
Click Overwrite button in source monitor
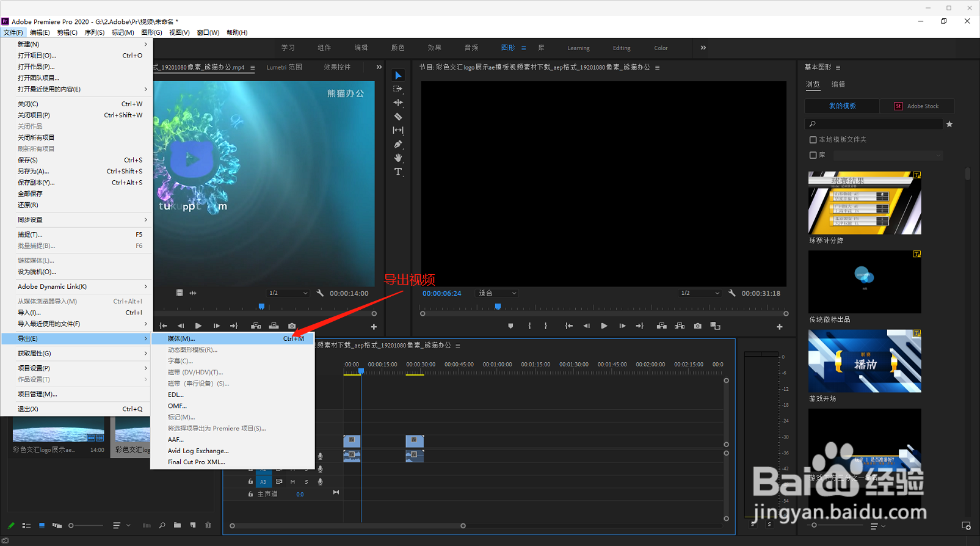[274, 326]
